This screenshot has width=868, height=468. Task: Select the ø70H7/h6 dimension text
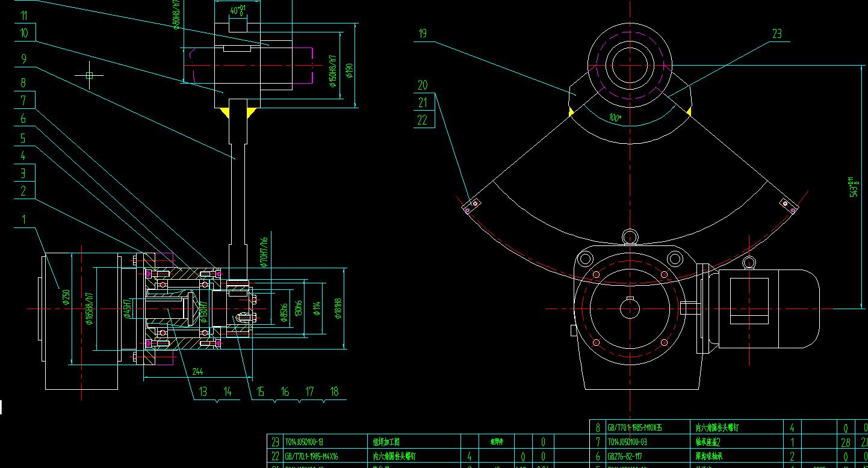pyautogui.click(x=264, y=253)
